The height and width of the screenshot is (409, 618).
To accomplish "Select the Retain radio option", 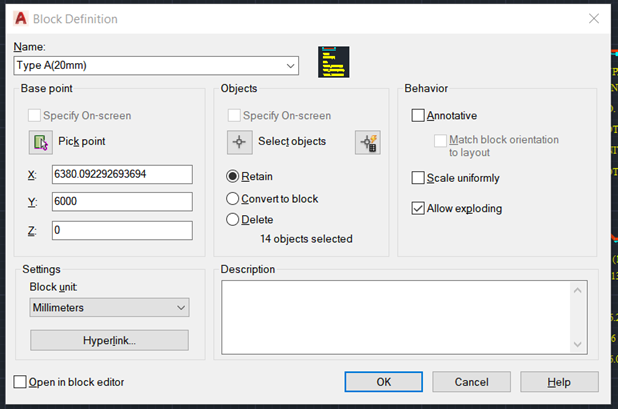I will (233, 176).
